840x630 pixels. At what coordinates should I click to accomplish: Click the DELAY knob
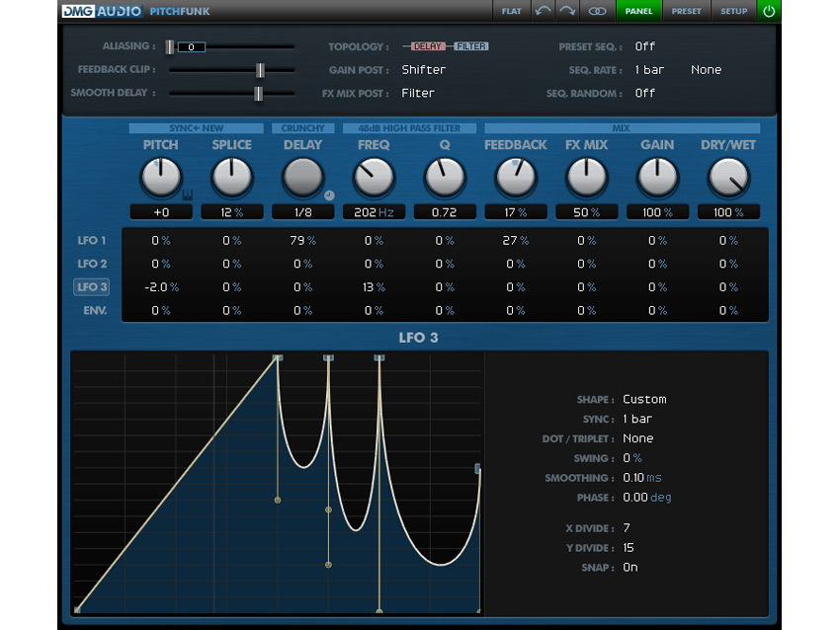302,177
